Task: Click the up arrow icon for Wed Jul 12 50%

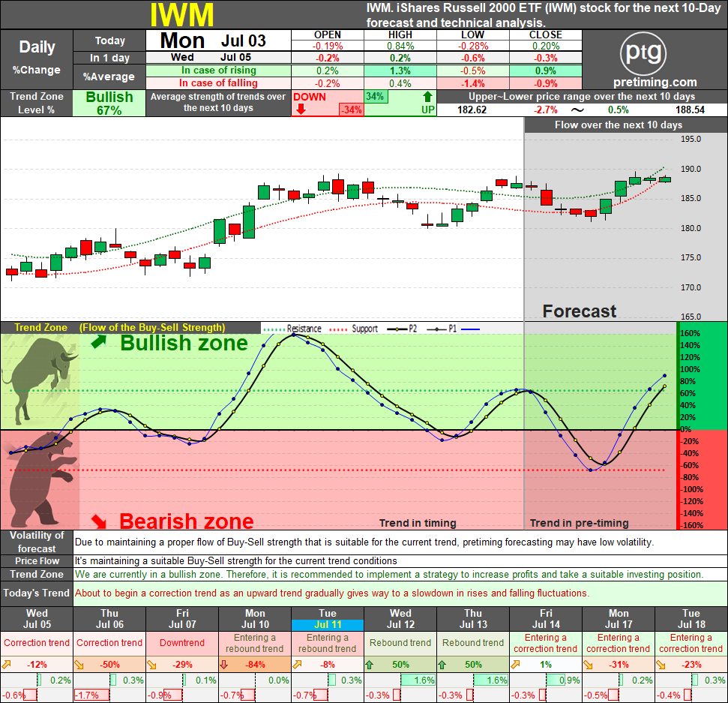Action: [x=370, y=665]
